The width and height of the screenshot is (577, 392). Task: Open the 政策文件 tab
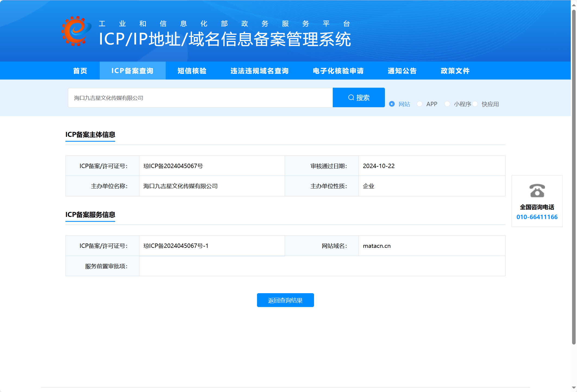coord(455,71)
